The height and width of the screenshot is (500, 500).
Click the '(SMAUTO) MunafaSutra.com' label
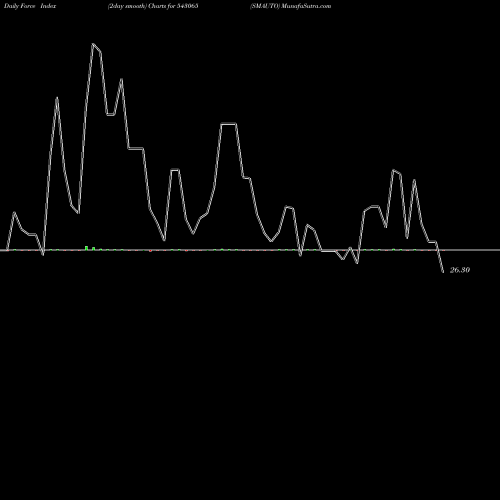[291, 6]
